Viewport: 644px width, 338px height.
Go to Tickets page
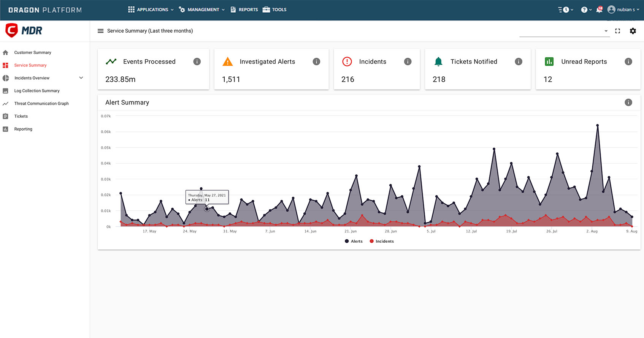[21, 116]
